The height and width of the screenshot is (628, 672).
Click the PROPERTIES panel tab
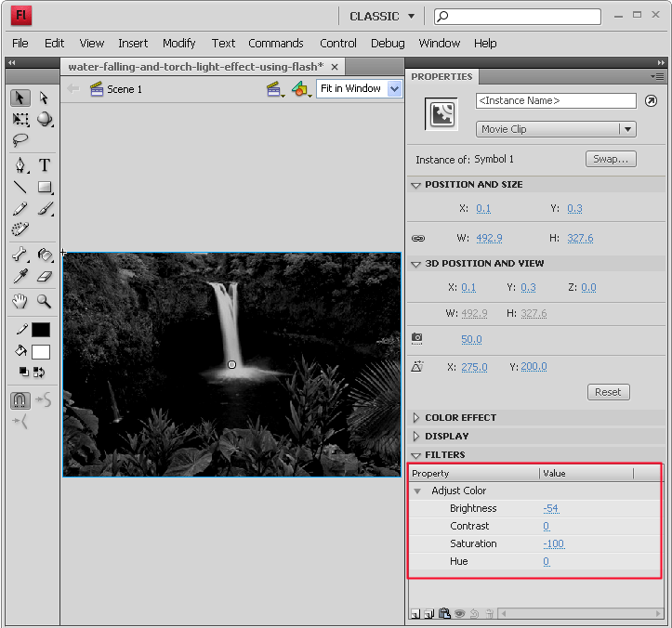tap(441, 77)
